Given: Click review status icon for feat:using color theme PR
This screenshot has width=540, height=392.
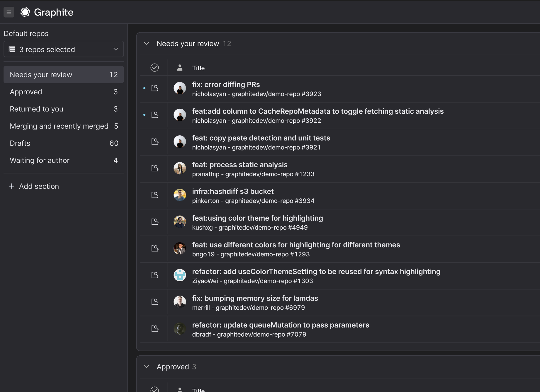Looking at the screenshot, I should [155, 221].
